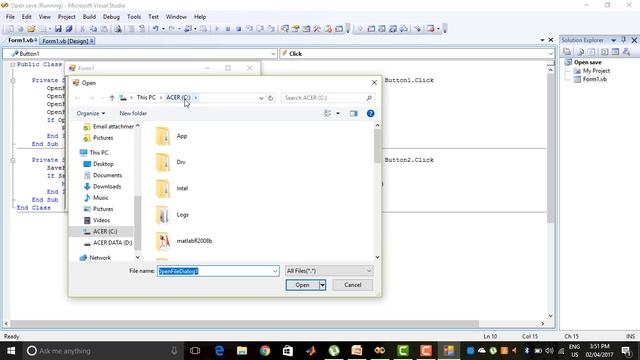
Task: Open Google Chrome from taskbar
Action: 265,351
